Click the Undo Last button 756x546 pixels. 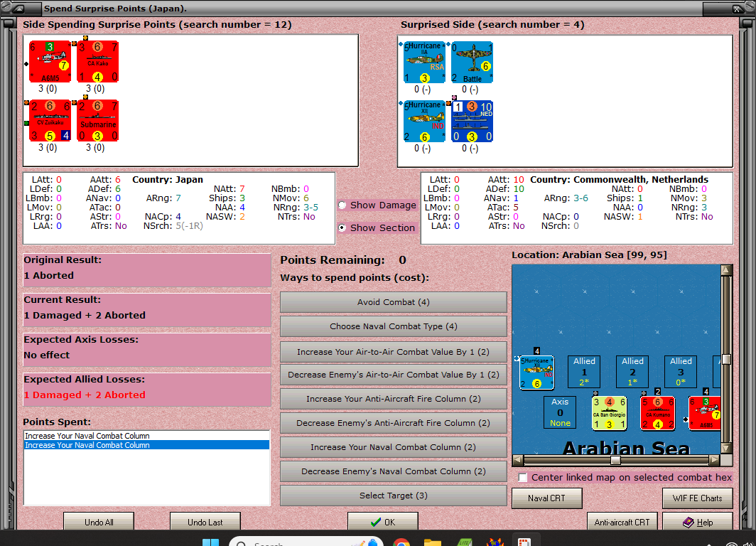click(x=205, y=522)
